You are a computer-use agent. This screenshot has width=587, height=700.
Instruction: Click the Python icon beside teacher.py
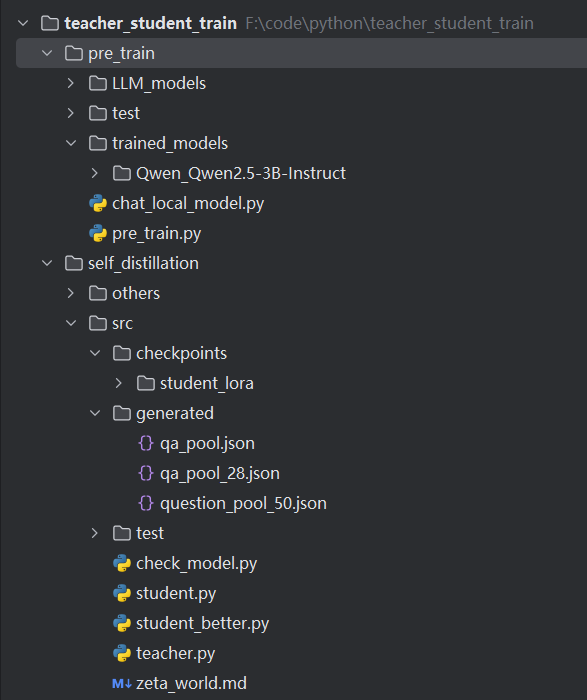122,654
